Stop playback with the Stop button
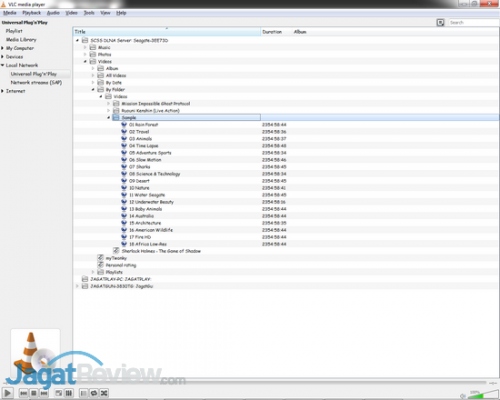Screen dimensions: 500x400 coord(34,393)
